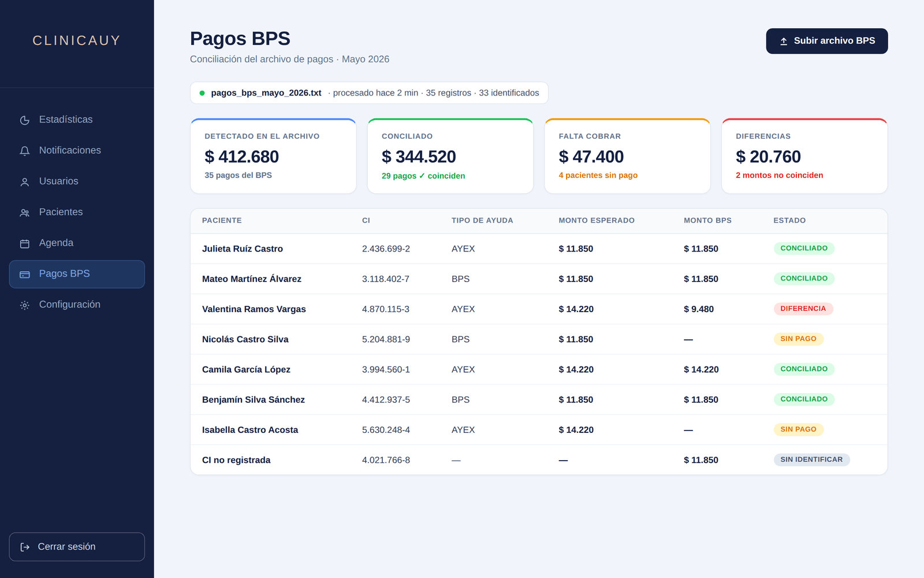This screenshot has height=578, width=924.
Task: Click the Notificaciones bell icon
Action: [25, 151]
